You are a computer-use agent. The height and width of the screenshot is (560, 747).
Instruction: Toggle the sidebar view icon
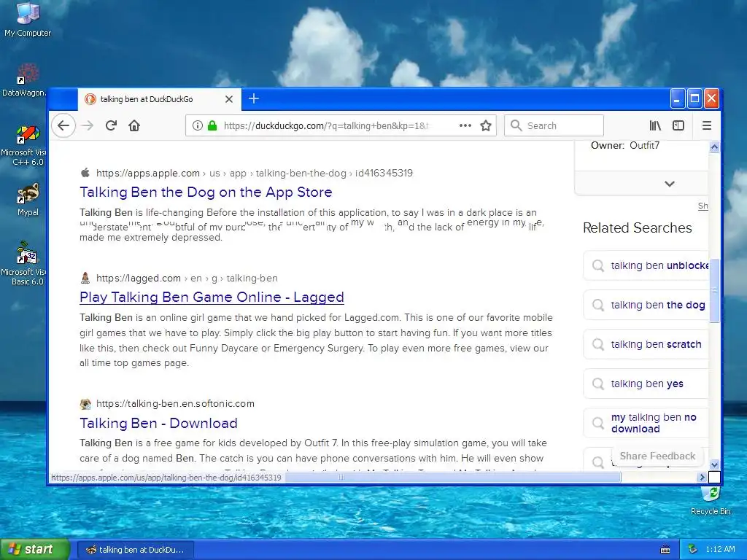click(678, 125)
